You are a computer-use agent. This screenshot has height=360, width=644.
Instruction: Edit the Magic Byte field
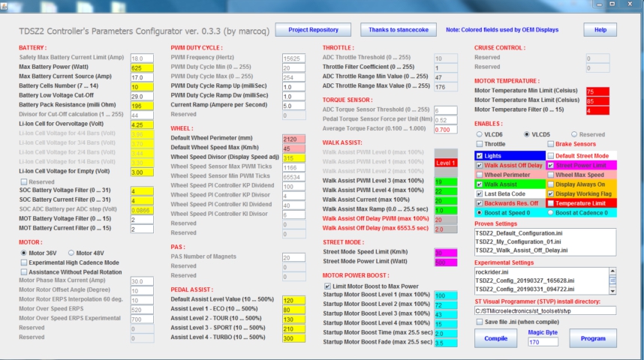(543, 341)
